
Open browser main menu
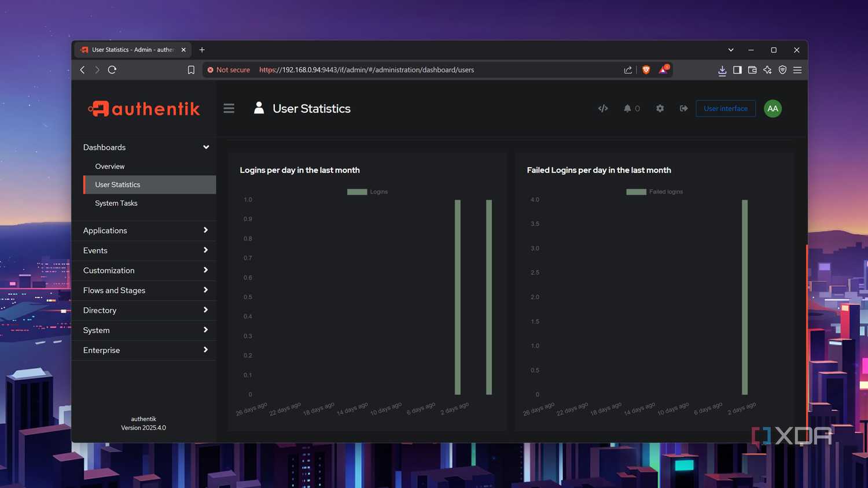[x=797, y=70]
